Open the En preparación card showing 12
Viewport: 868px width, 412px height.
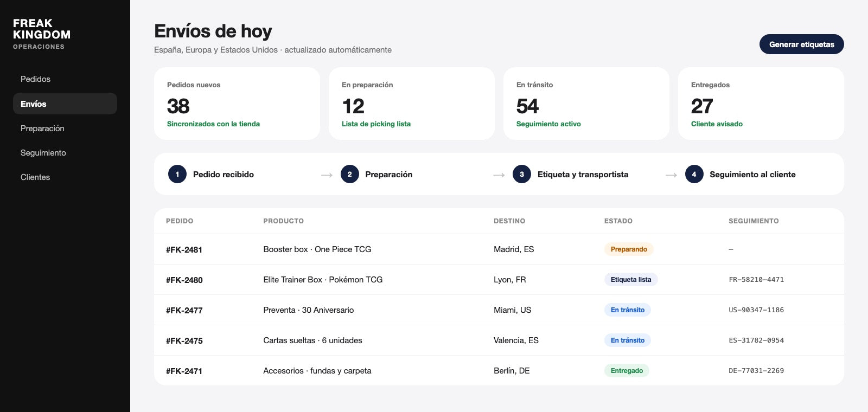412,104
